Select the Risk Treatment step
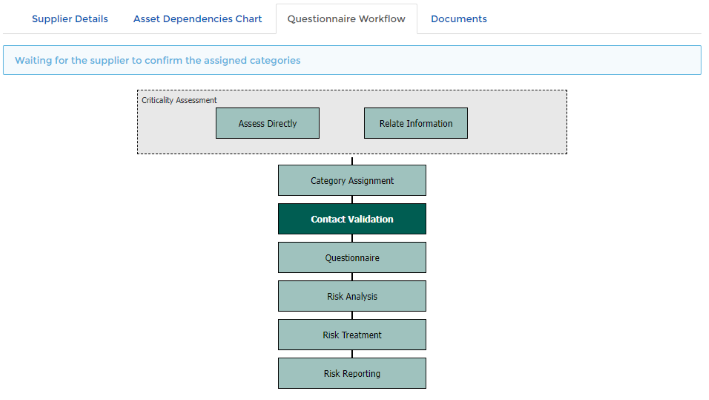 352,335
